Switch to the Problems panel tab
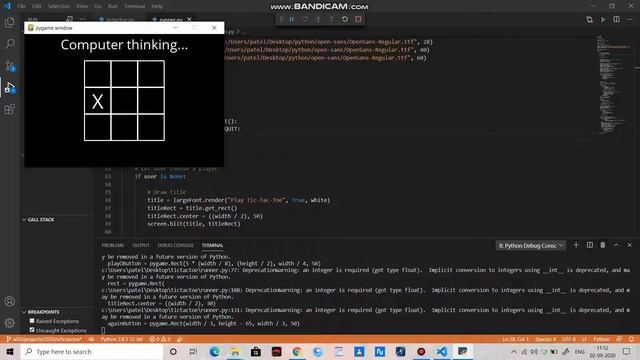This screenshot has height=360, width=640. [113, 245]
